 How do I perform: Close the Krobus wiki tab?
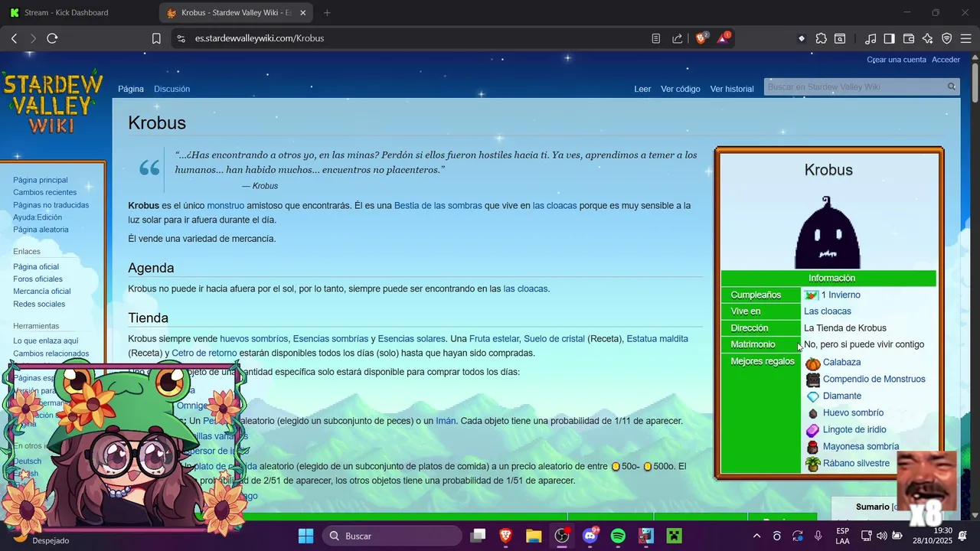point(303,12)
